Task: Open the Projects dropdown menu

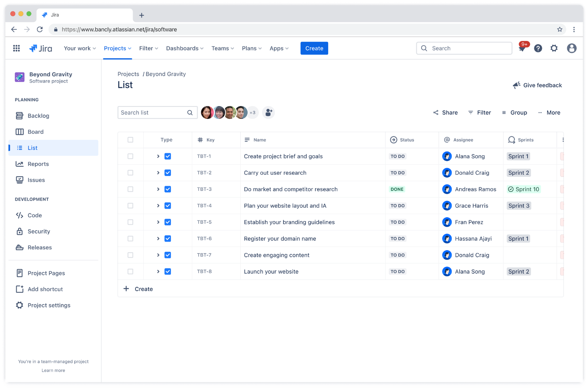Action: pyautogui.click(x=117, y=48)
